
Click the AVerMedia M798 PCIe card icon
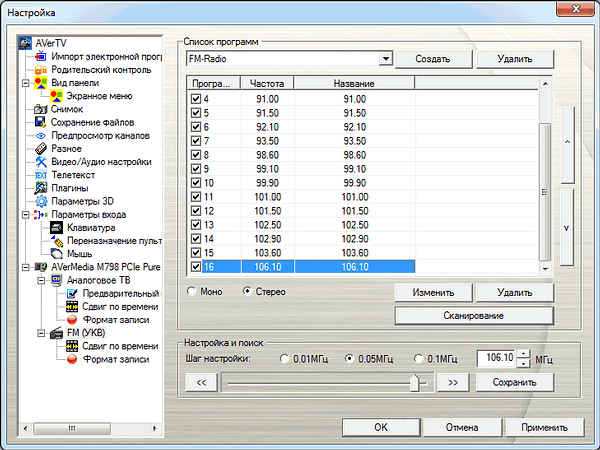pos(41,267)
